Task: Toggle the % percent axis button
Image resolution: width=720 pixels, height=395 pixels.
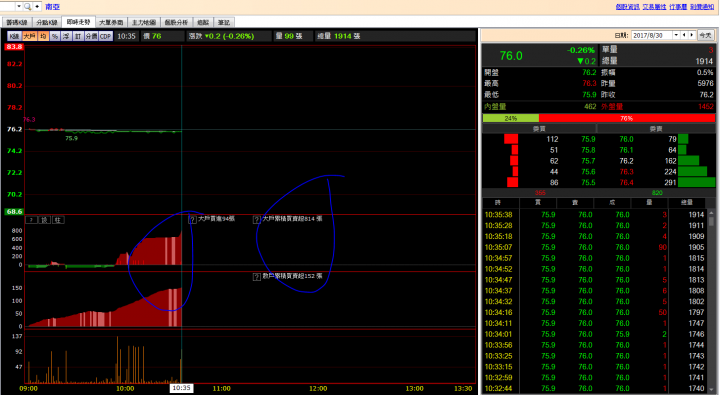Action: 55,36
